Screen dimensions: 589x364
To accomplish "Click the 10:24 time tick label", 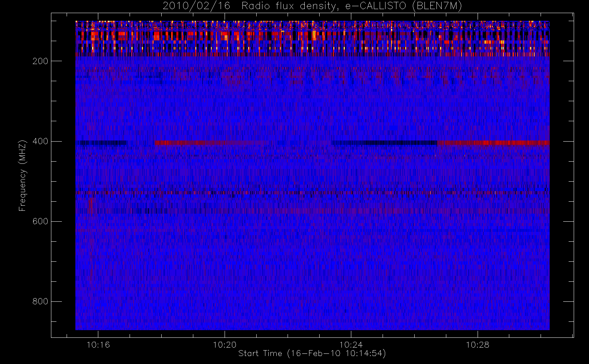I will click(x=351, y=345).
